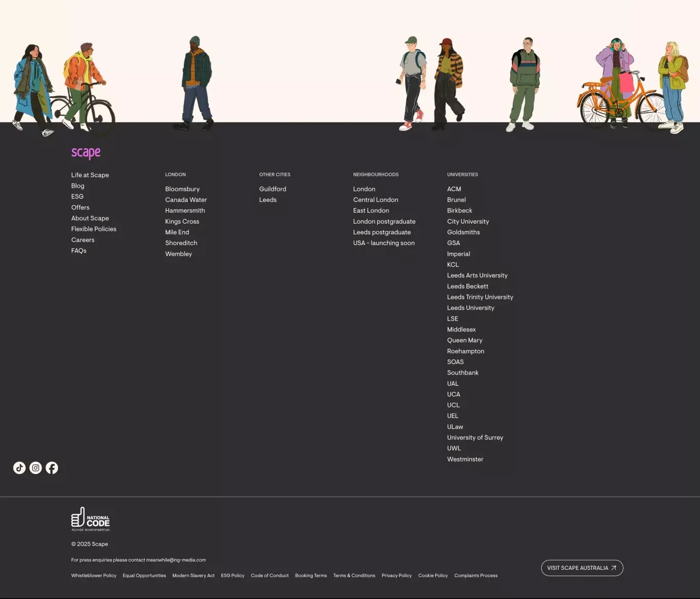Screen dimensions: 700x599
Task: Open Leeds Arts University link
Action: pyautogui.click(x=478, y=275)
